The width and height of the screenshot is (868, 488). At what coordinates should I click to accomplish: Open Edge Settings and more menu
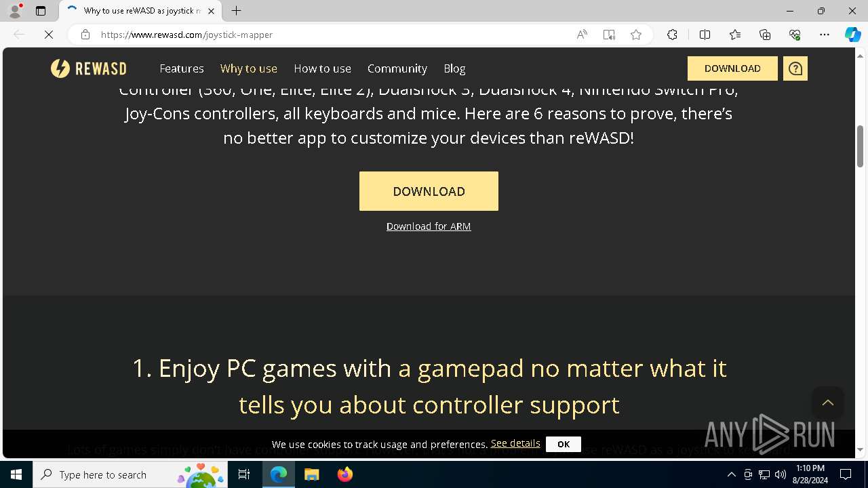click(825, 35)
